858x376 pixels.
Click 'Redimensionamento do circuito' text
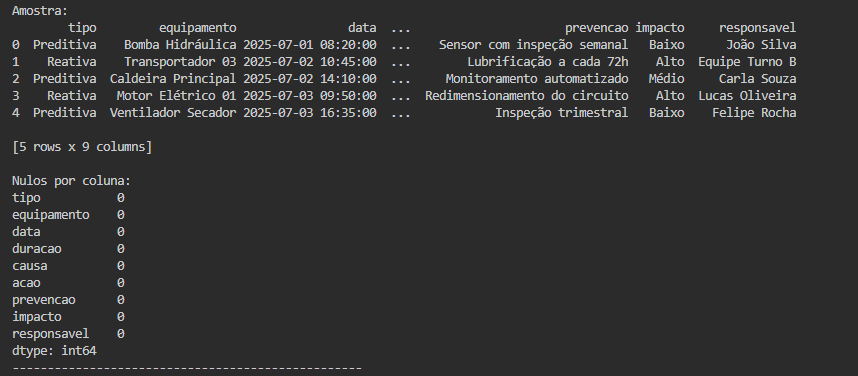526,96
